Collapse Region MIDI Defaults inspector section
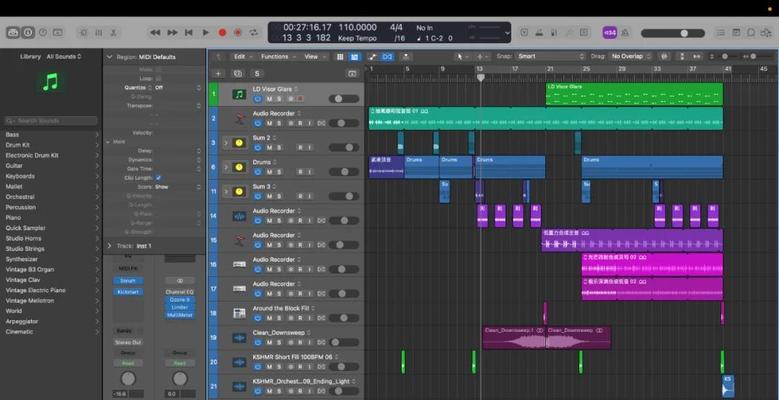 coord(109,57)
